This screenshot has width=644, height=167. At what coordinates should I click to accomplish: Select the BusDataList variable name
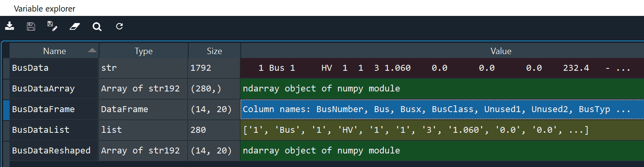pyautogui.click(x=41, y=130)
